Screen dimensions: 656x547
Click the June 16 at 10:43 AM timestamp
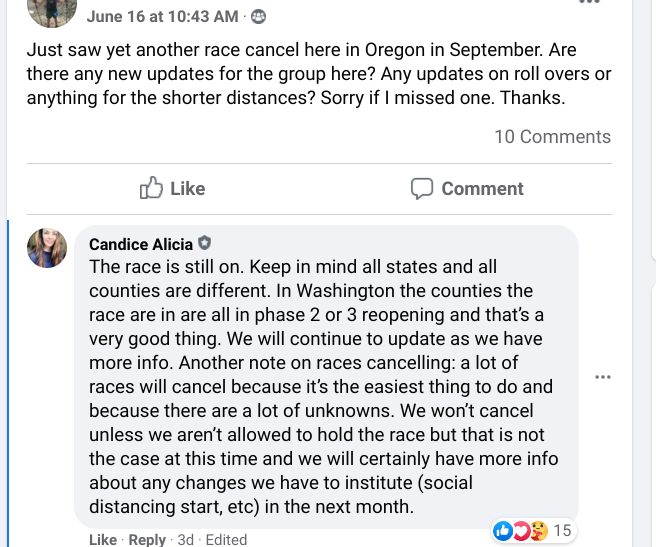coord(162,16)
